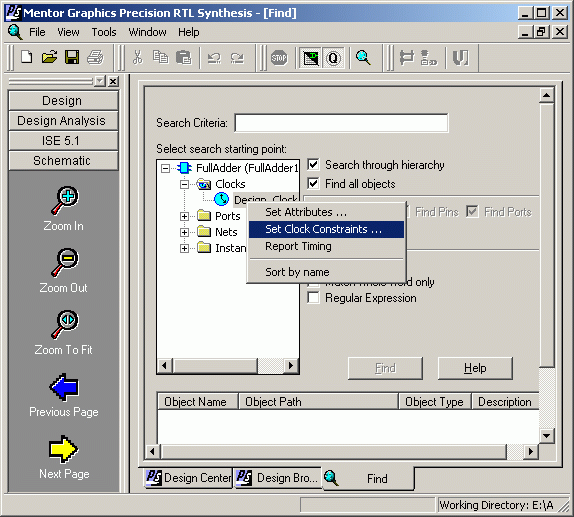This screenshot has height=517, width=574.
Task: Expand the Nets folder node
Action: [x=184, y=232]
